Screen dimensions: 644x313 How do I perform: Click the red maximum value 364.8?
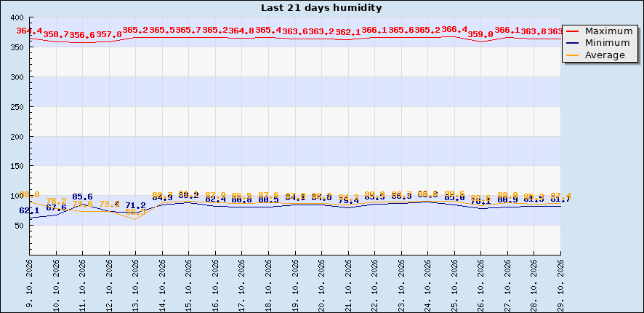(242, 31)
